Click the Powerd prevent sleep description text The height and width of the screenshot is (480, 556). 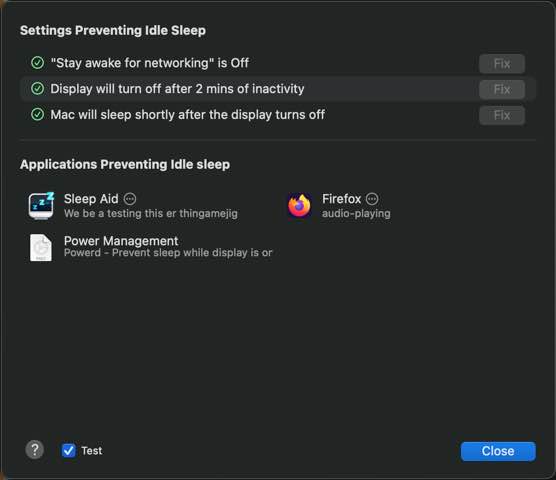click(168, 253)
